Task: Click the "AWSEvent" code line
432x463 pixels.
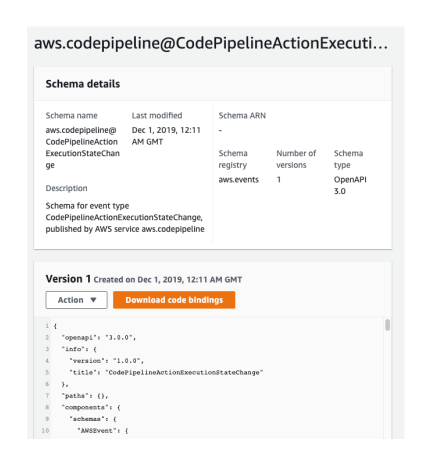Action: 103,431
